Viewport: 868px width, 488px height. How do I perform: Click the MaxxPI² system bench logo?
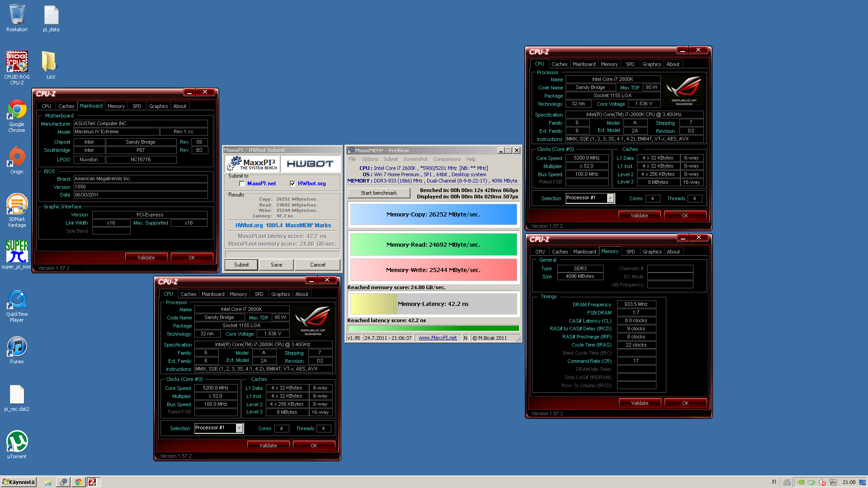(x=252, y=164)
